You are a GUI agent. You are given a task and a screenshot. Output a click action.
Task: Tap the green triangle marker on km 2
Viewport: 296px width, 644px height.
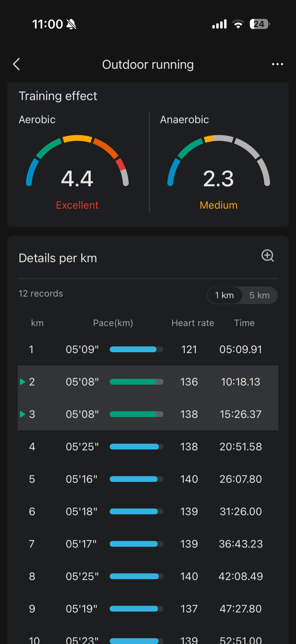pyautogui.click(x=22, y=382)
